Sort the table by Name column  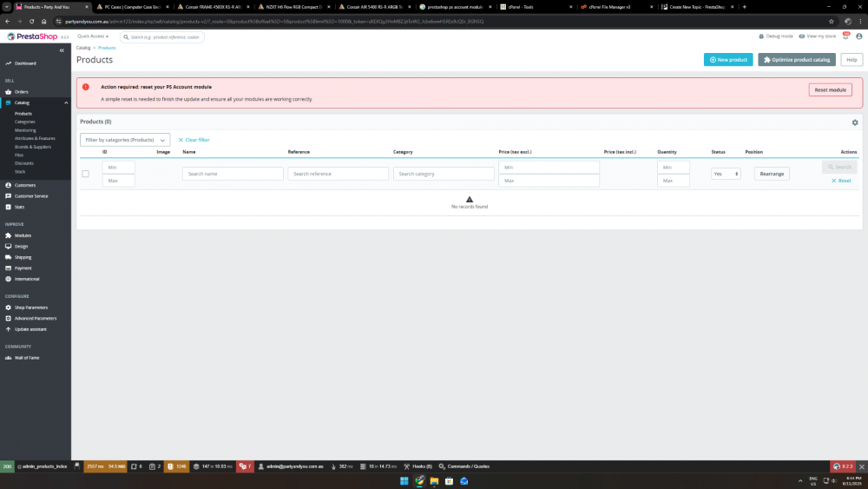pos(188,152)
